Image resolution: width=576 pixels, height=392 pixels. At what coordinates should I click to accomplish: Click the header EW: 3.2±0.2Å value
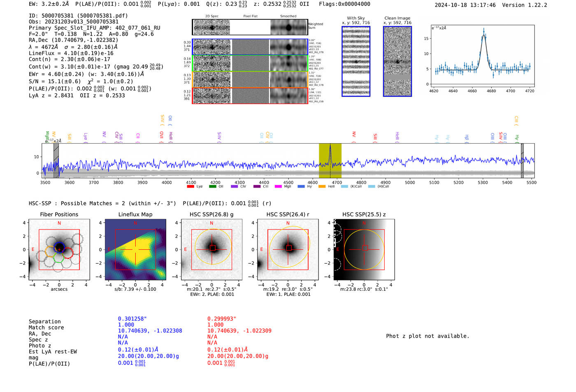pyautogui.click(x=49, y=4)
